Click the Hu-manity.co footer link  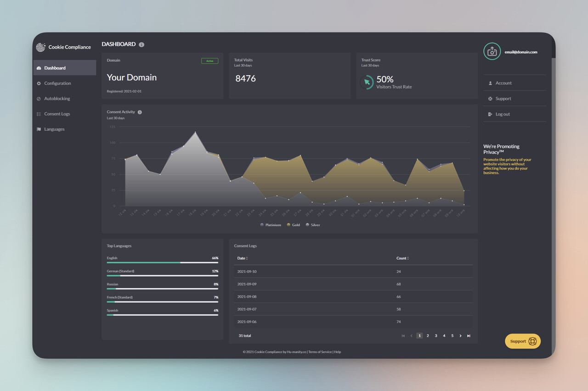pos(297,352)
